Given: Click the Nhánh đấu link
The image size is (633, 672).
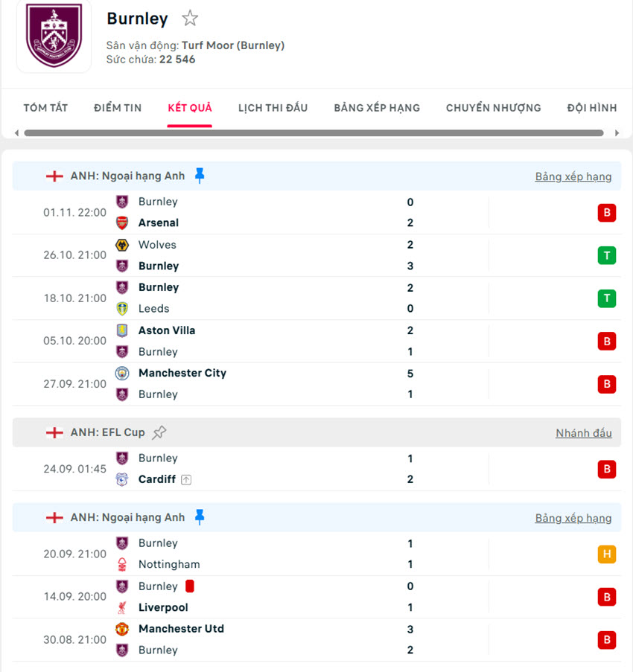Looking at the screenshot, I should click(x=583, y=432).
